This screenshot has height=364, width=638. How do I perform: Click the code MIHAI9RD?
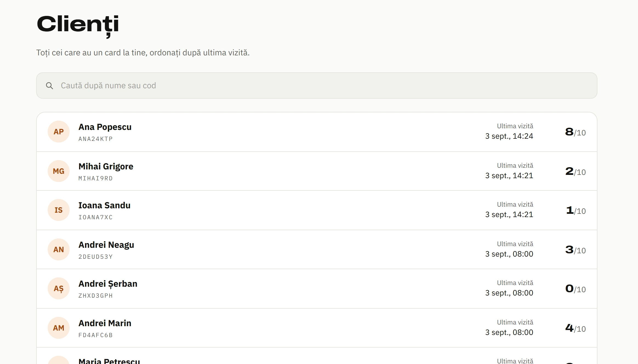(96, 178)
